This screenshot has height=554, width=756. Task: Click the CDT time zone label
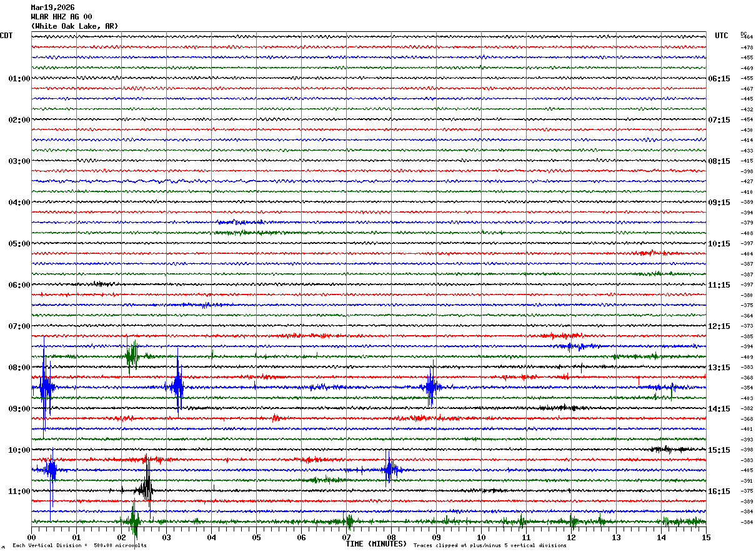[x=6, y=36]
